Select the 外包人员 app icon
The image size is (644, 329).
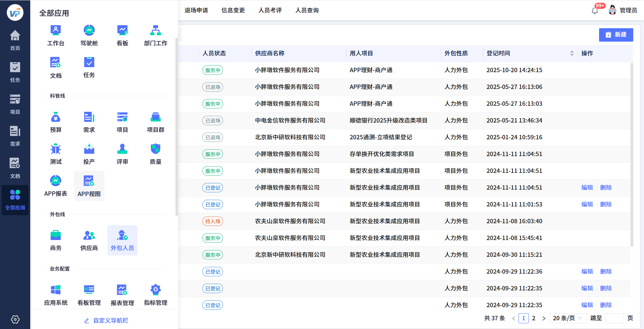pos(122,240)
